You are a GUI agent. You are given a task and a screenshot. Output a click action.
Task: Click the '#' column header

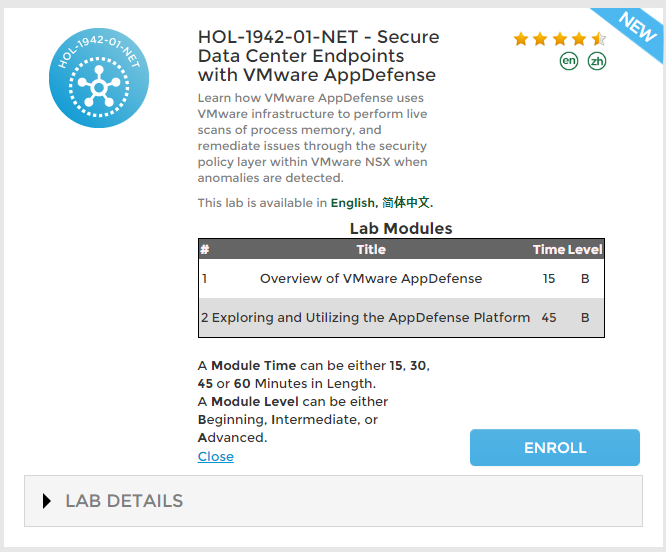pos(205,249)
